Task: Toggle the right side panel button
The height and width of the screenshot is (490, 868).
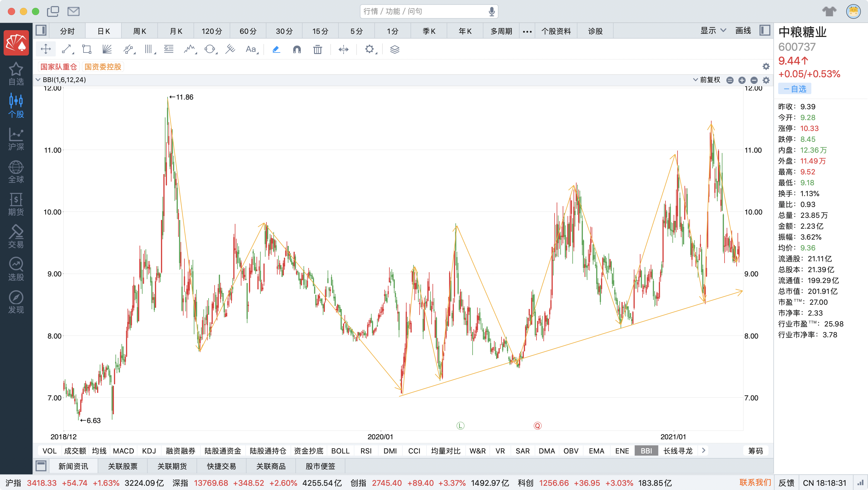Action: pyautogui.click(x=765, y=31)
